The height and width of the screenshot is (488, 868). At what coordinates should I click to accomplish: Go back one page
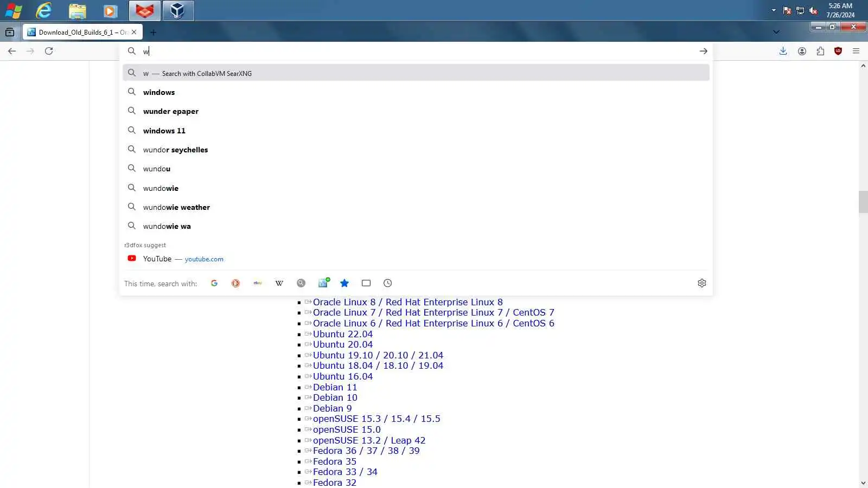click(12, 51)
